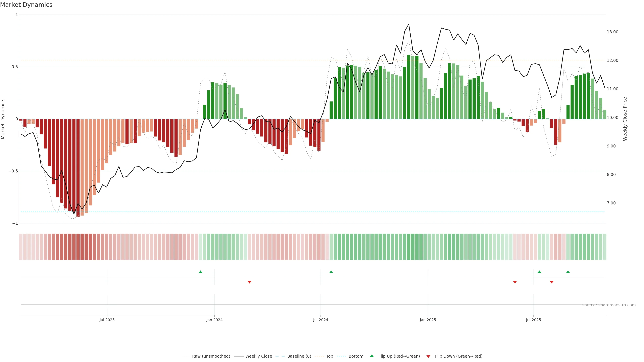Click the red triangle icon in the legend

[428, 356]
